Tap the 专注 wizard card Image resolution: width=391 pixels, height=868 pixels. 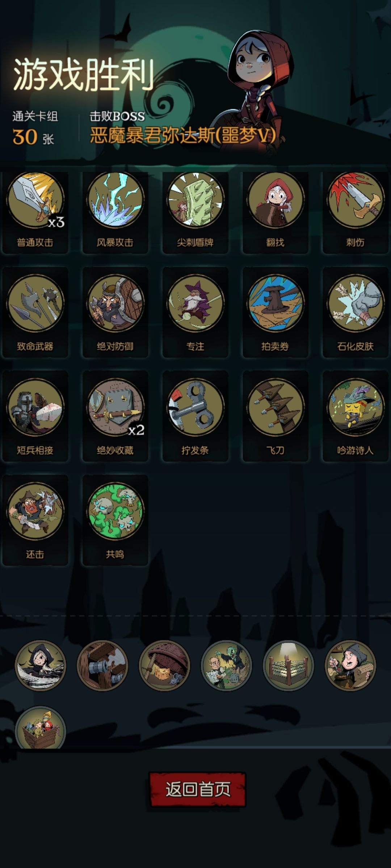[195, 312]
